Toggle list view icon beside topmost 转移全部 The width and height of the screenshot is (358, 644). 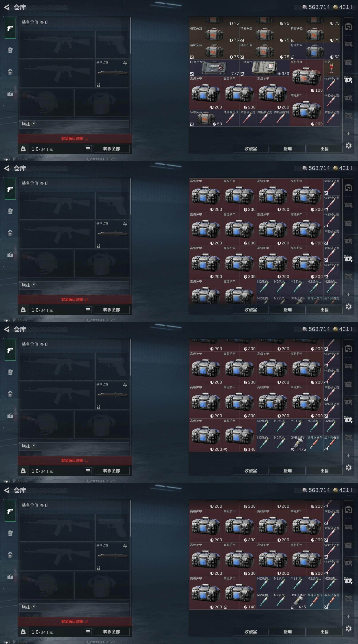click(x=88, y=149)
